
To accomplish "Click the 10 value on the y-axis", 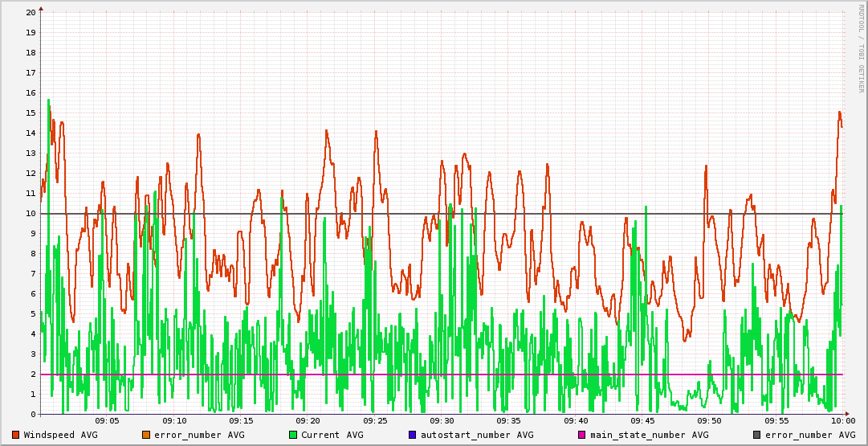I will tap(31, 214).
